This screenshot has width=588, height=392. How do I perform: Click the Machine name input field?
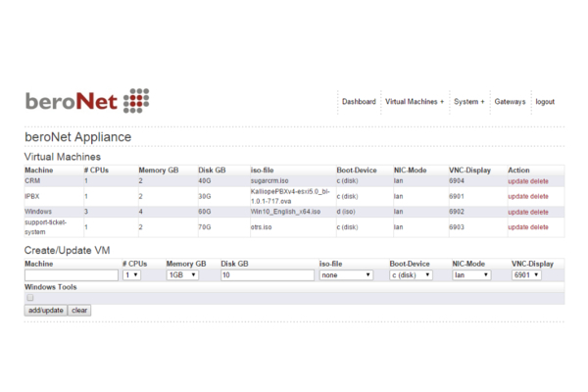coord(71,275)
